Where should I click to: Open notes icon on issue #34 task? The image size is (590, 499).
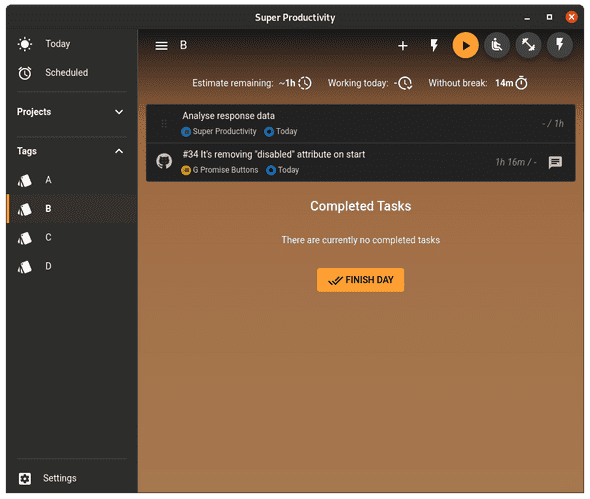point(555,162)
